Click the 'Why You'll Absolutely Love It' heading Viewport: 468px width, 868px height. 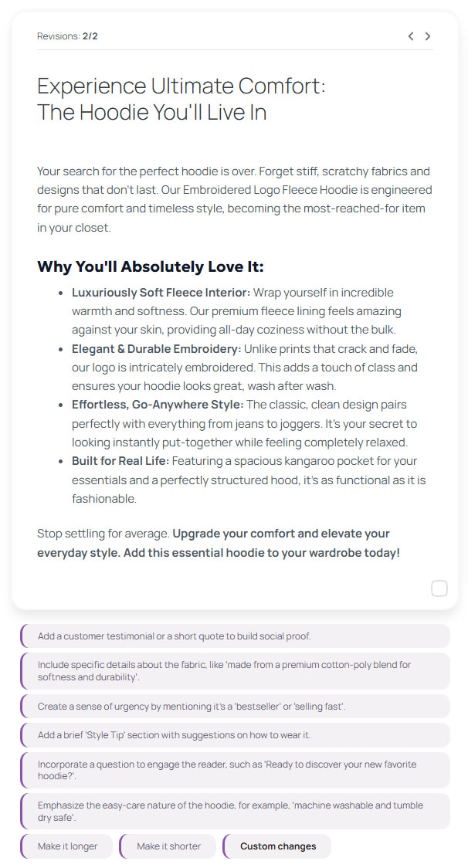pos(151,267)
